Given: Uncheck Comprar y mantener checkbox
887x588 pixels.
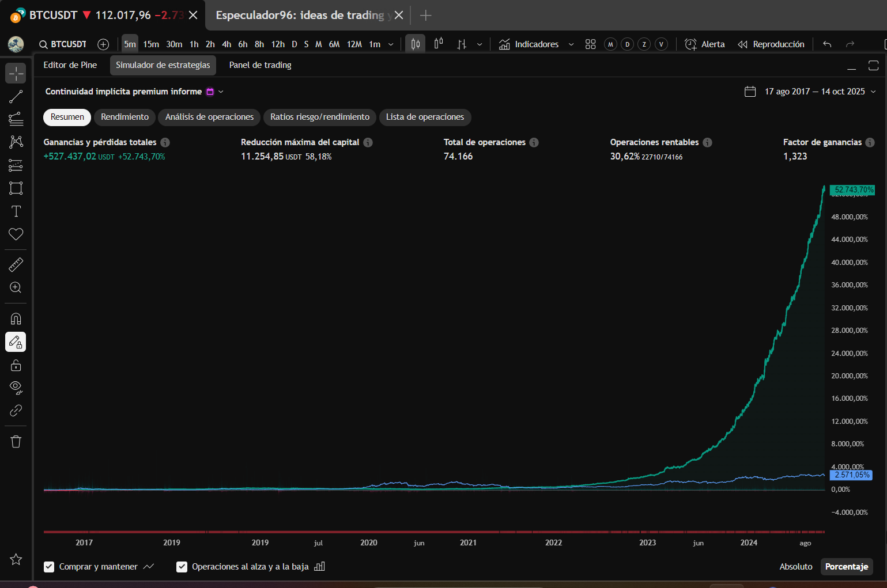Looking at the screenshot, I should pyautogui.click(x=49, y=567).
